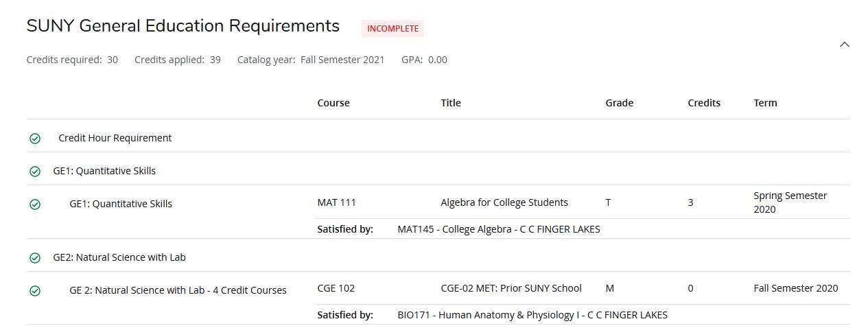This screenshot has width=868, height=328.
Task: Open the MAT 111 course code
Action: (336, 202)
